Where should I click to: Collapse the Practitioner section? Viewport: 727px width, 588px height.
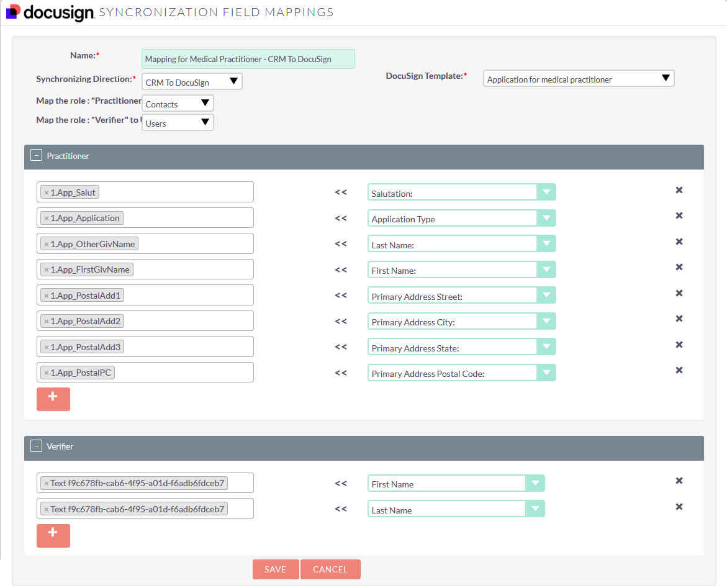36,156
